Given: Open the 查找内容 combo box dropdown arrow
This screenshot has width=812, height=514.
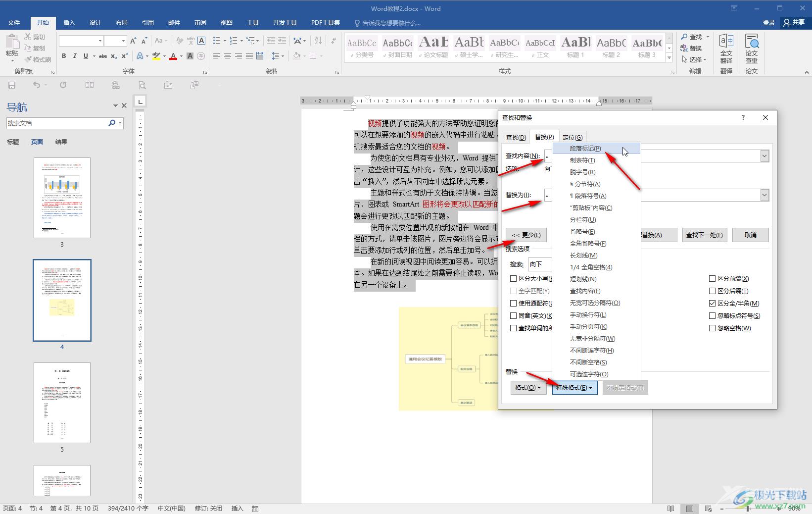Looking at the screenshot, I should click(764, 156).
